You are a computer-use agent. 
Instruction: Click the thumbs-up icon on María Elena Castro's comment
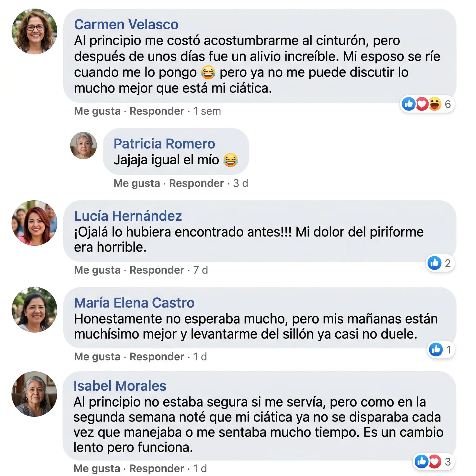coord(436,350)
